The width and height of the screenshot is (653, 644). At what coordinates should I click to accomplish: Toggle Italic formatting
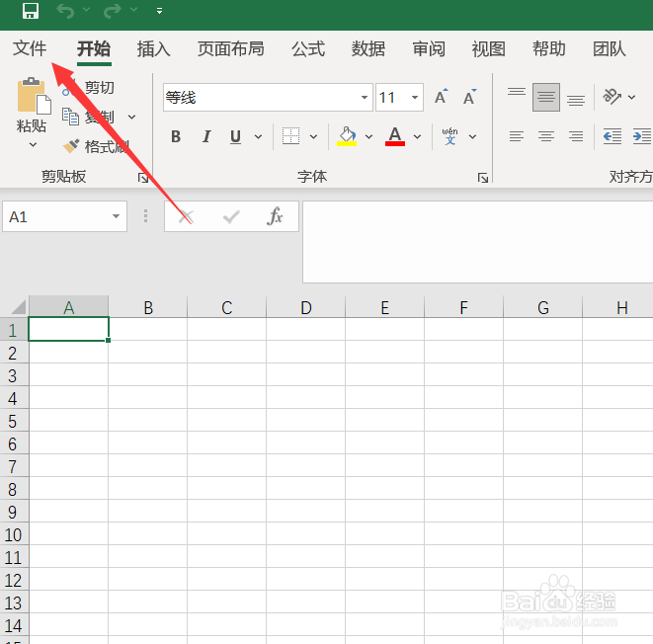point(206,136)
